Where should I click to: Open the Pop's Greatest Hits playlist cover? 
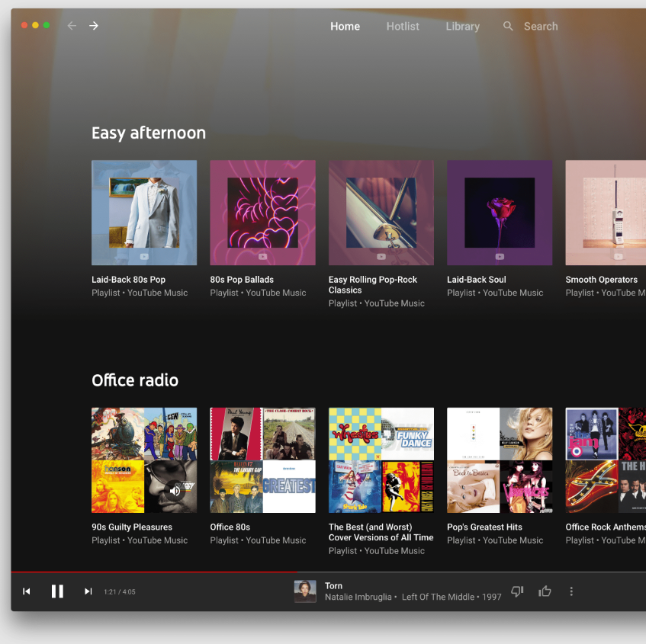coord(500,460)
